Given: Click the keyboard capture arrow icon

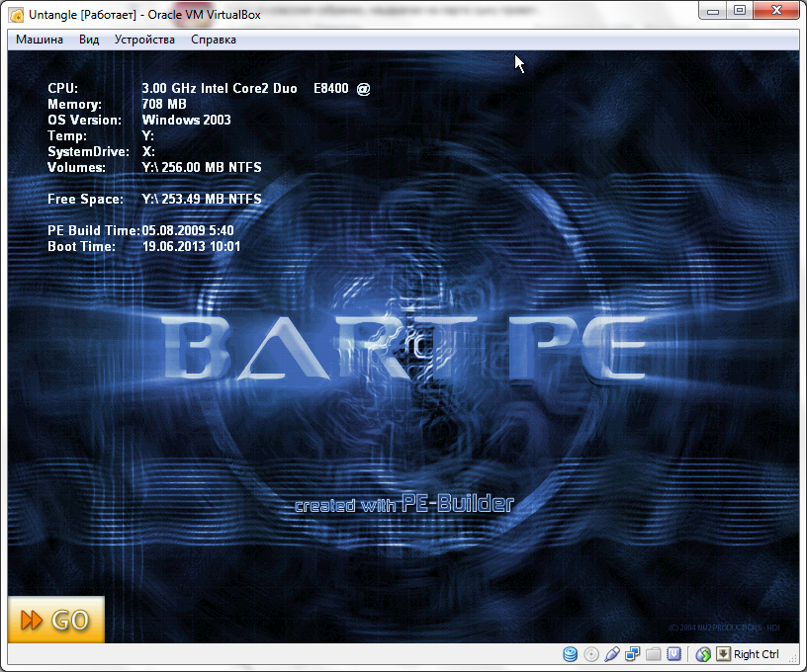Looking at the screenshot, I should click(723, 654).
